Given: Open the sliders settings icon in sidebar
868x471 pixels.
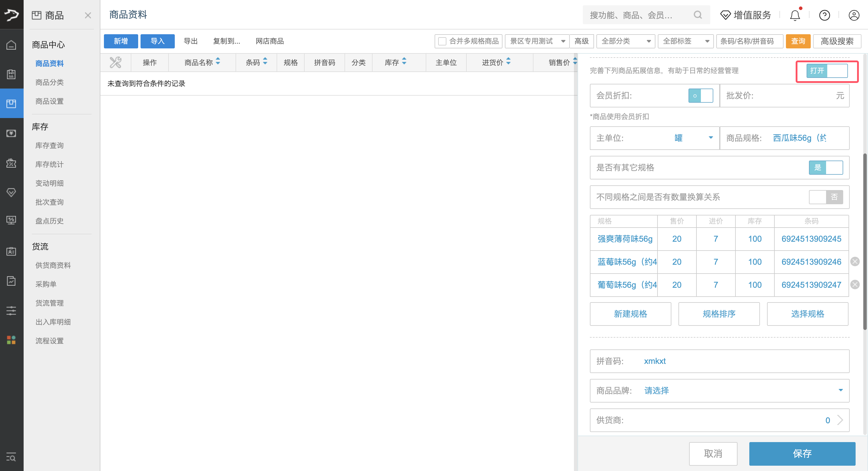Looking at the screenshot, I should pyautogui.click(x=12, y=311).
